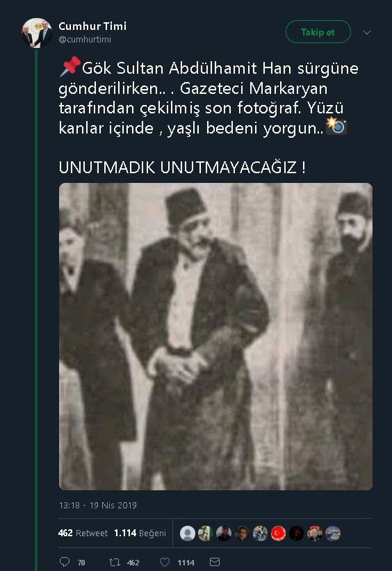Screen dimensions: 392x571
Task: Click the reply speech bubble icon
Action: (65, 562)
